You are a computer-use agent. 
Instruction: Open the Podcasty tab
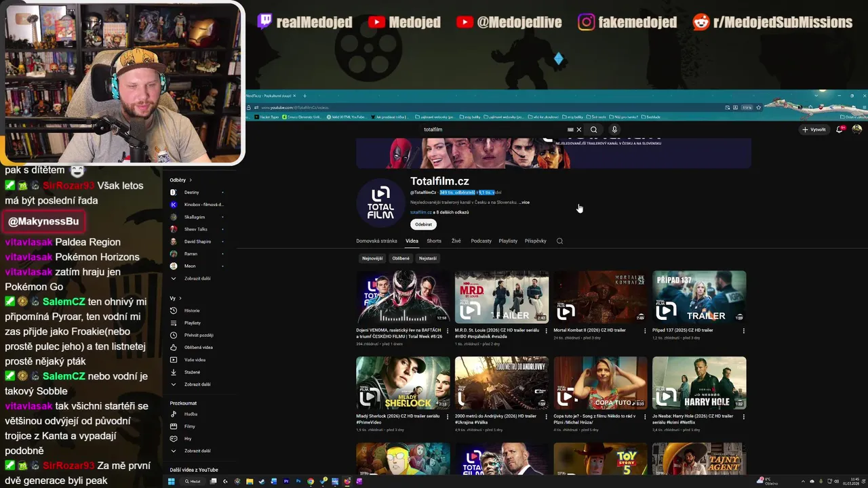pyautogui.click(x=481, y=241)
